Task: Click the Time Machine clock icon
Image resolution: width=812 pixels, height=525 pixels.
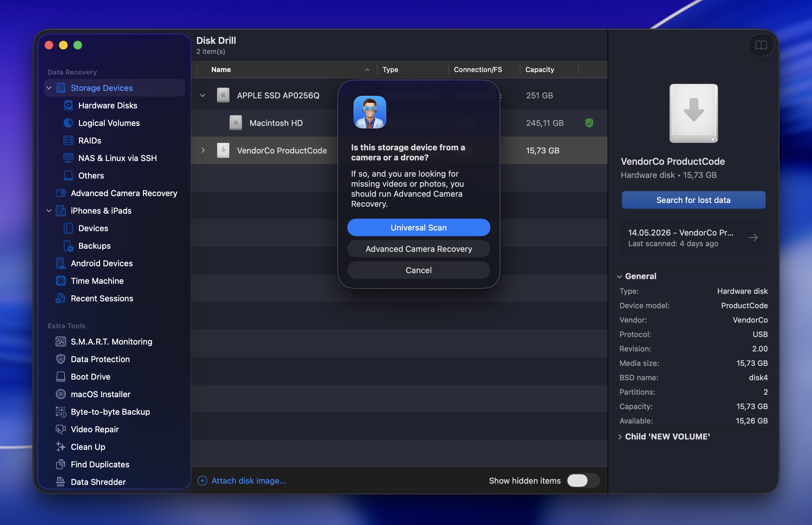Action: [61, 281]
